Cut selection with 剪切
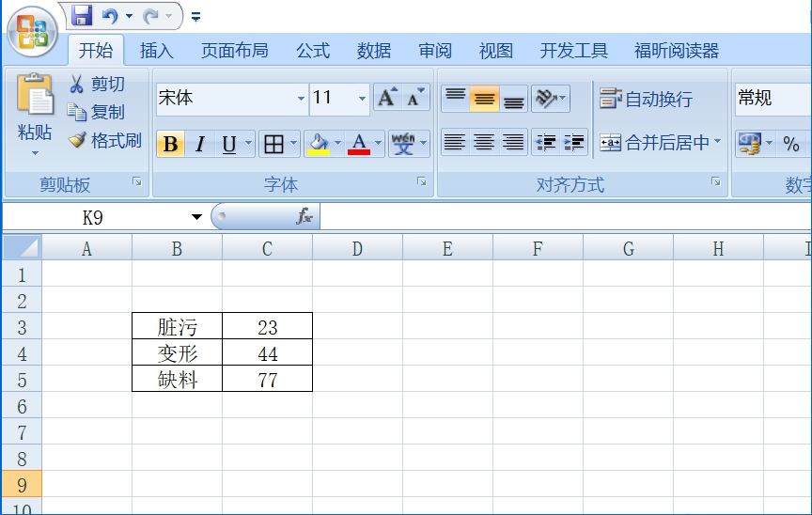 (97, 84)
